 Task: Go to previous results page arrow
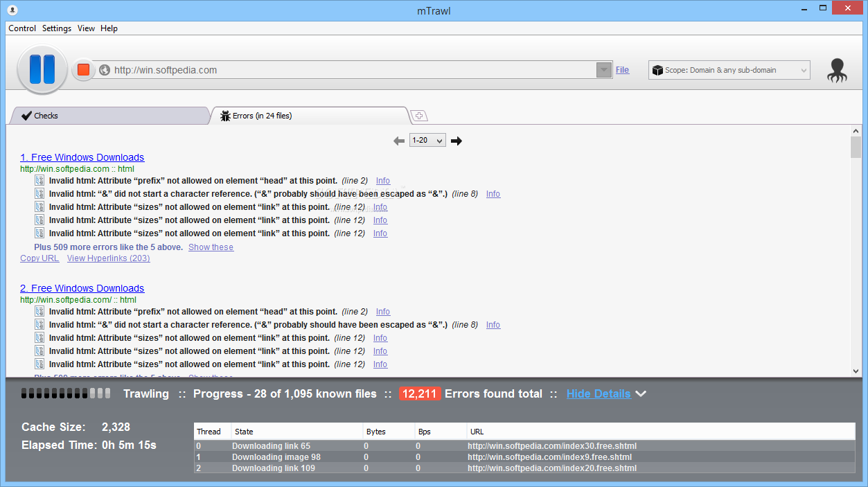tap(399, 141)
